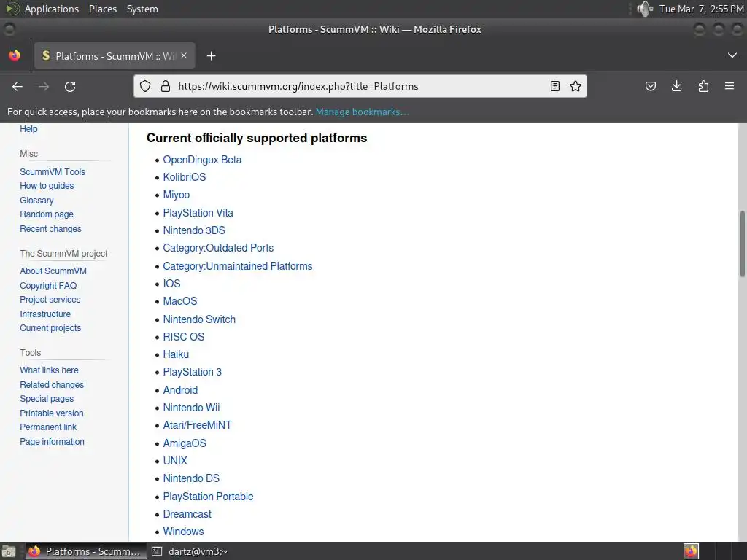Open tracking protection shield icon
Image resolution: width=747 pixels, height=560 pixels.
(x=145, y=86)
